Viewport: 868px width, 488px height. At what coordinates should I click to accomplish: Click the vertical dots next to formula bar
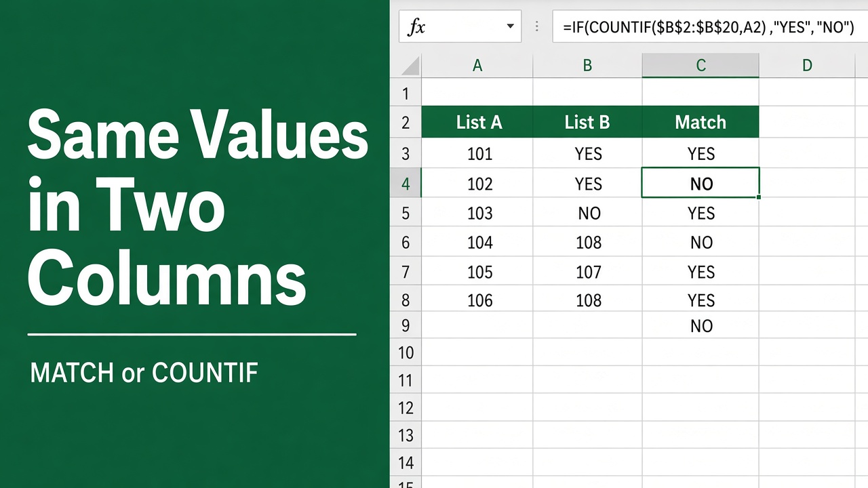click(537, 26)
